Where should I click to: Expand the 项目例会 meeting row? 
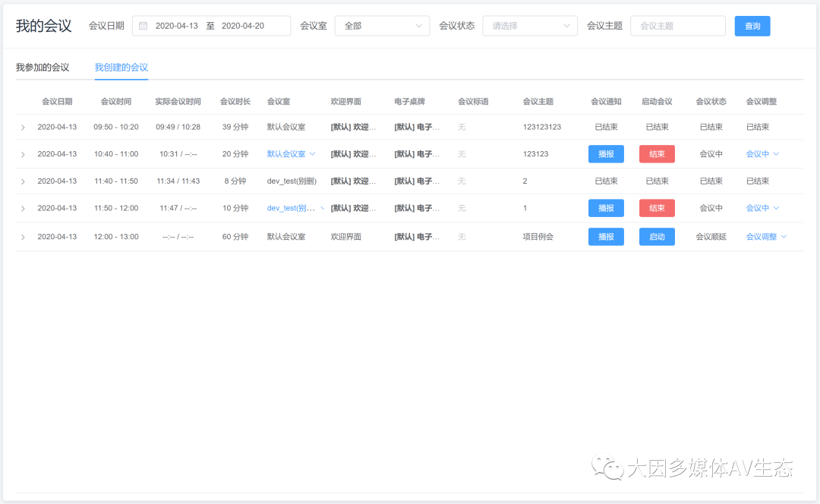tap(23, 236)
